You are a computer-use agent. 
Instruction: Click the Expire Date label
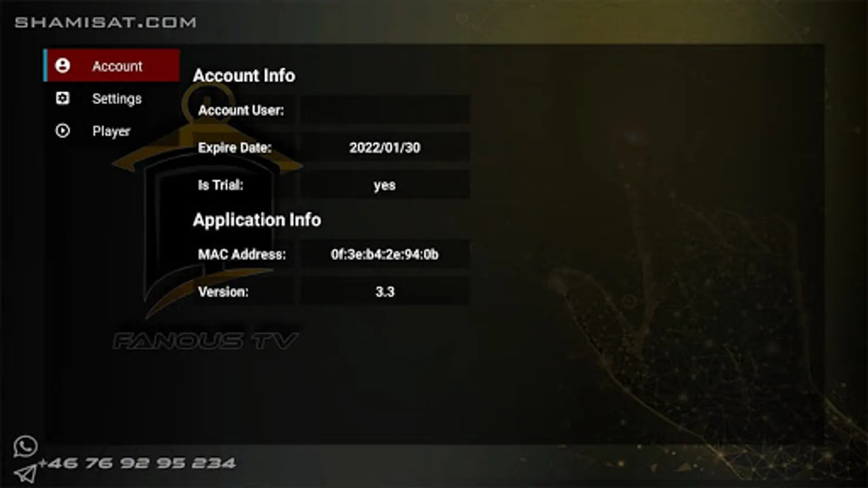[235, 147]
